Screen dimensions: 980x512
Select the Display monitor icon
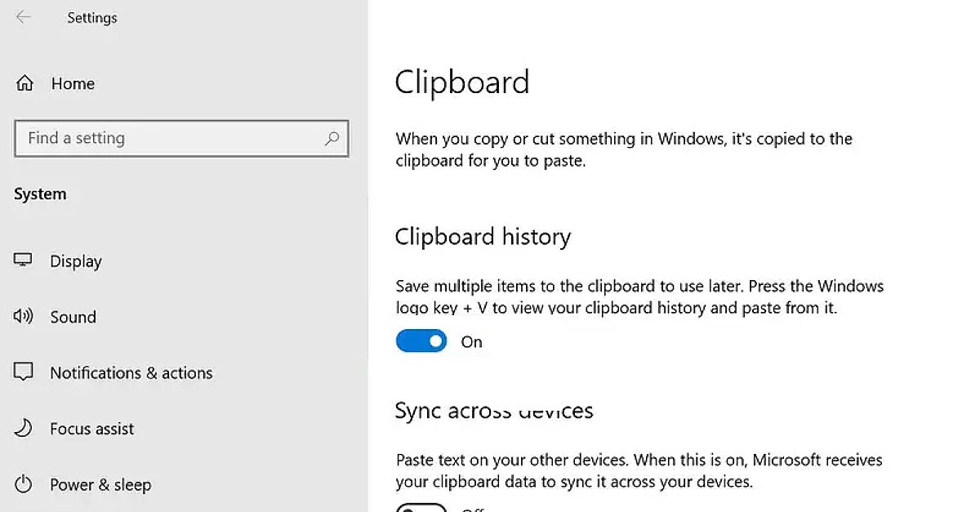24,260
